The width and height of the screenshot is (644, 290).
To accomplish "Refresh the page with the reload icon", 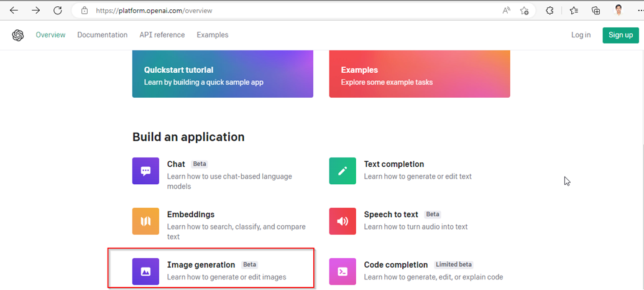I will pyautogui.click(x=57, y=11).
